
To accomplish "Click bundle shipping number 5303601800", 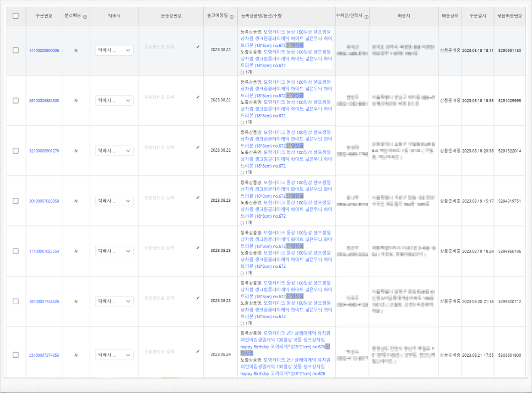I will point(509,356).
